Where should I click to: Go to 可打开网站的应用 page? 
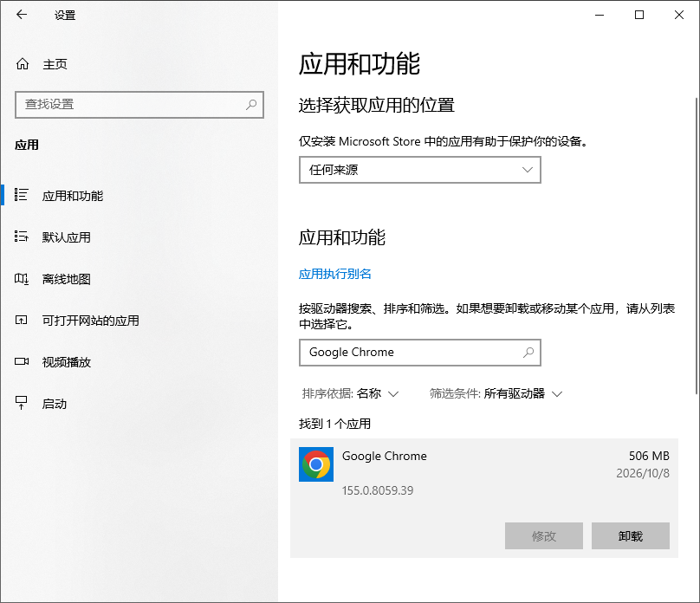(139, 321)
